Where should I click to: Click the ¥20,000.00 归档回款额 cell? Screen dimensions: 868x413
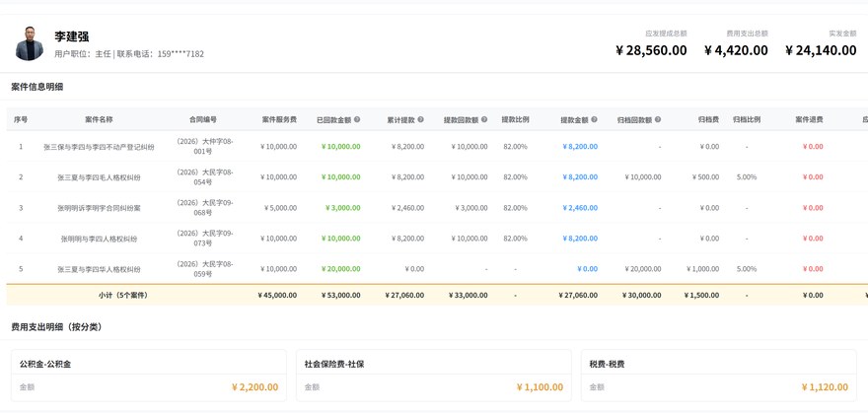pyautogui.click(x=643, y=269)
